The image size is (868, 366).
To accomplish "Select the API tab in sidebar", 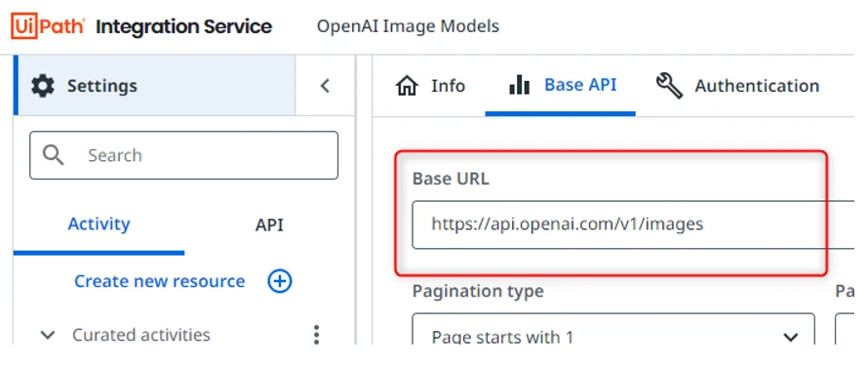I will point(269,224).
